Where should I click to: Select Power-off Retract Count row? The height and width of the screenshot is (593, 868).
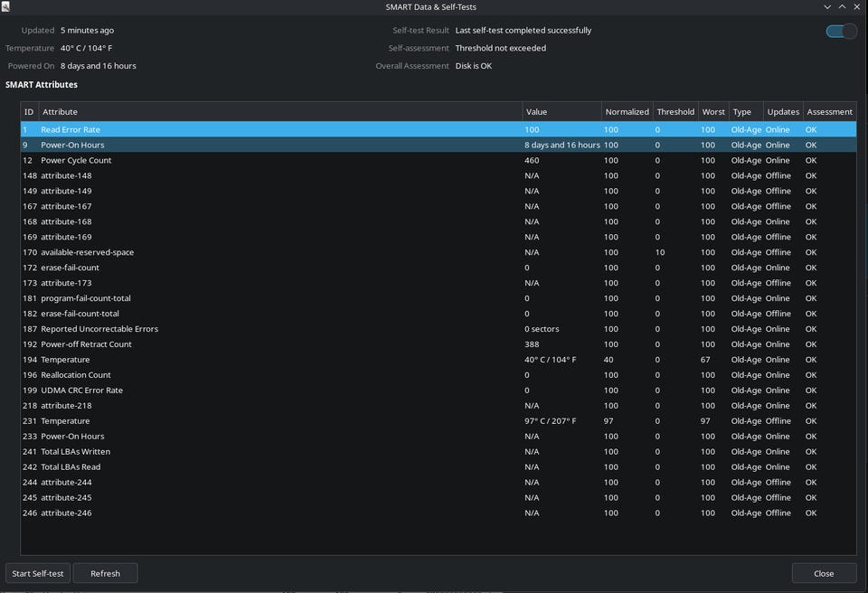pos(439,344)
